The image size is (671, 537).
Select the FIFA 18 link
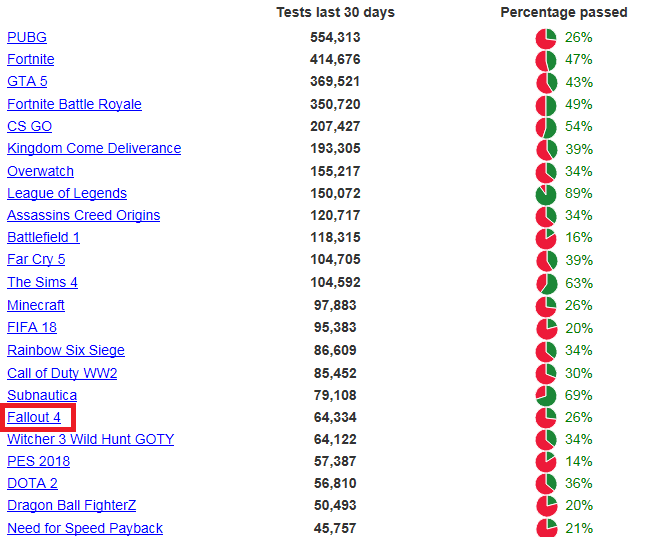[32, 327]
